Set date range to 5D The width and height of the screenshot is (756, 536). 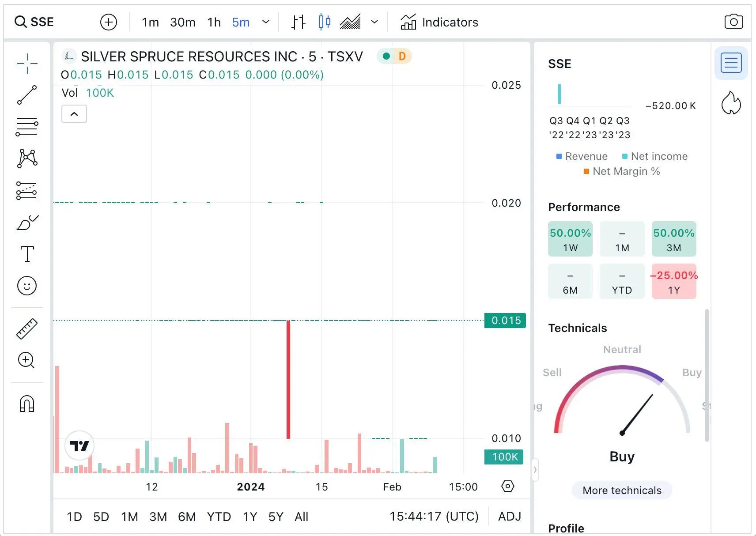tap(101, 517)
